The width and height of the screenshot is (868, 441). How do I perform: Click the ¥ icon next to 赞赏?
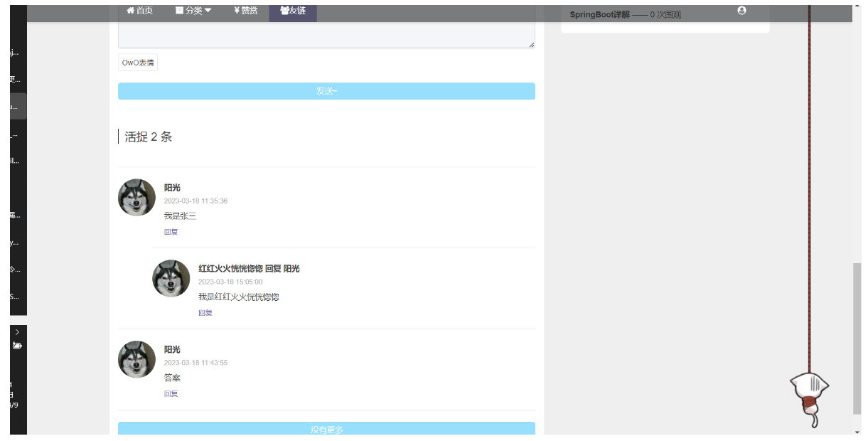click(237, 10)
